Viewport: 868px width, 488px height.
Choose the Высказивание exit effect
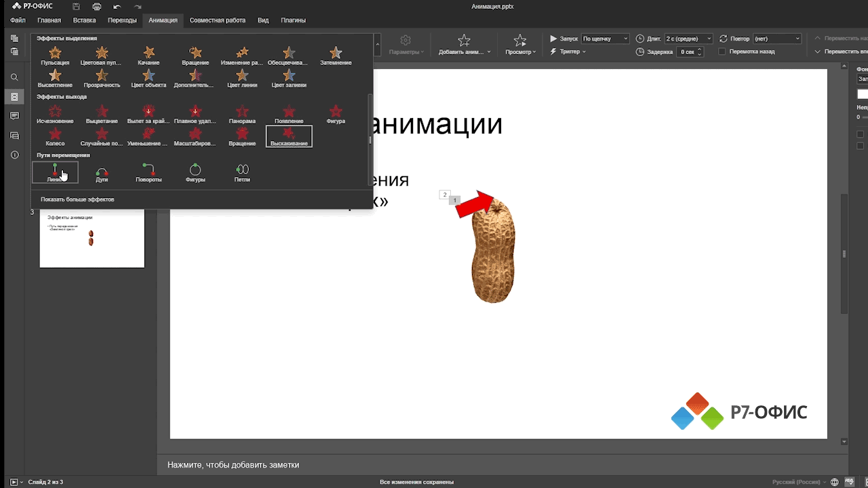tap(289, 136)
